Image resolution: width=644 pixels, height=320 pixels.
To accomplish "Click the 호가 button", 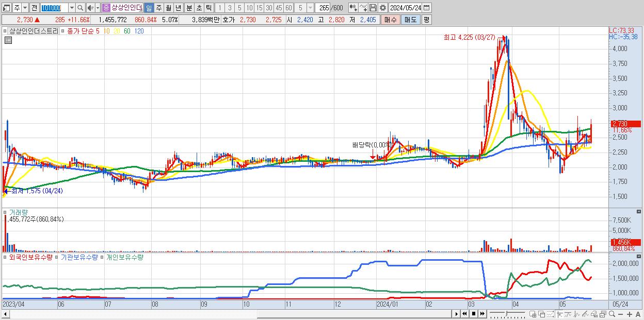I will (x=229, y=20).
